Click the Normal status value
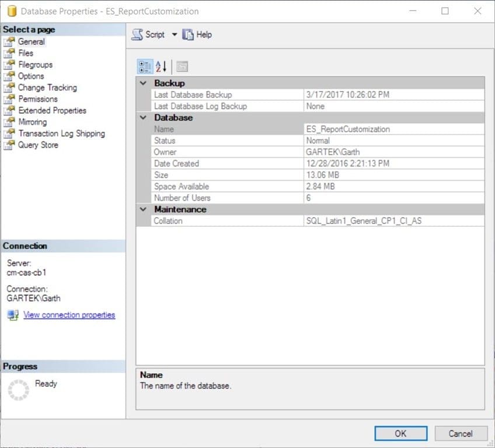This screenshot has width=495, height=448. tap(318, 141)
